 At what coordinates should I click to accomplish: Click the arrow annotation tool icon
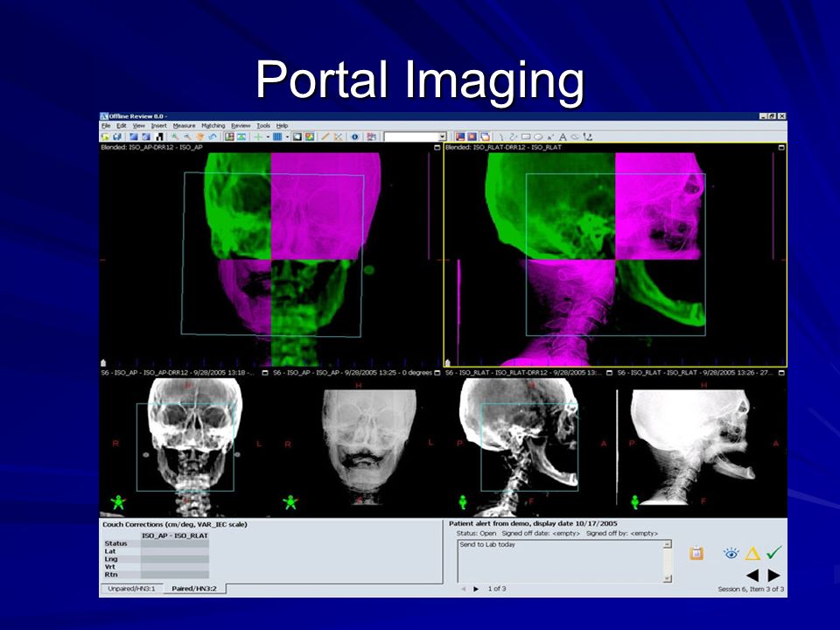click(550, 137)
